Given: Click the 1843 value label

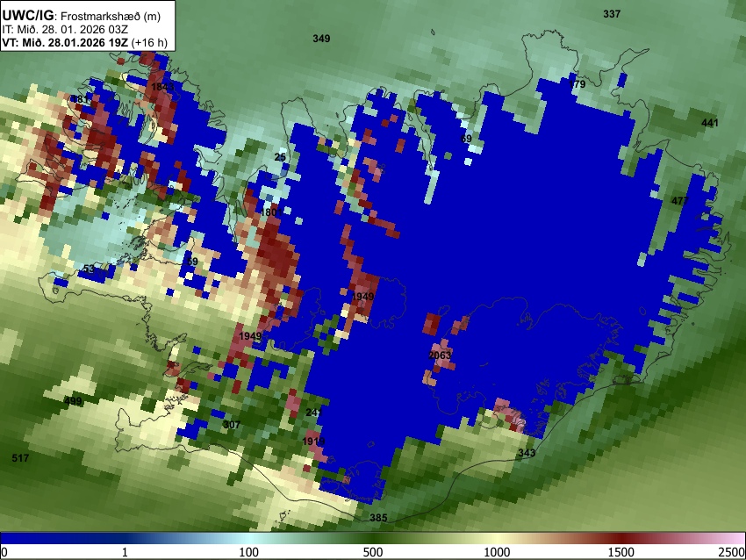Looking at the screenshot, I should coord(162,87).
